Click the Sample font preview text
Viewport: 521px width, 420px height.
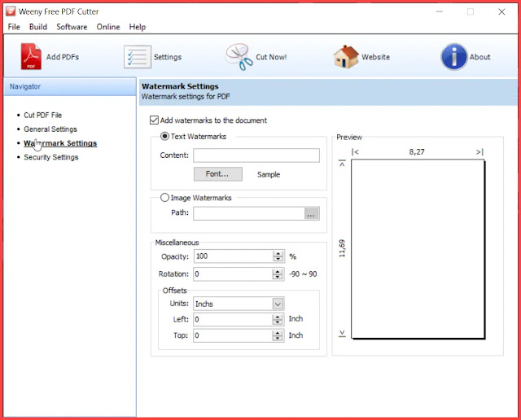pyautogui.click(x=269, y=174)
